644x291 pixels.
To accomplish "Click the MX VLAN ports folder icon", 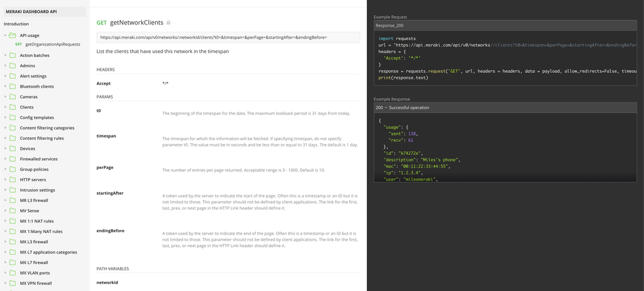I will pyautogui.click(x=12, y=273).
